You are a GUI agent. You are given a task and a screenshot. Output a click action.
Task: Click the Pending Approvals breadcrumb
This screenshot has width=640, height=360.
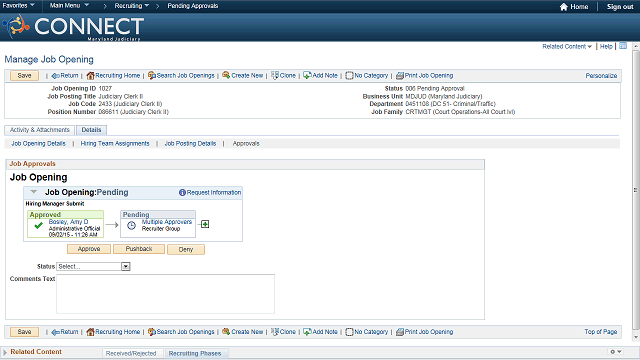pos(193,6)
